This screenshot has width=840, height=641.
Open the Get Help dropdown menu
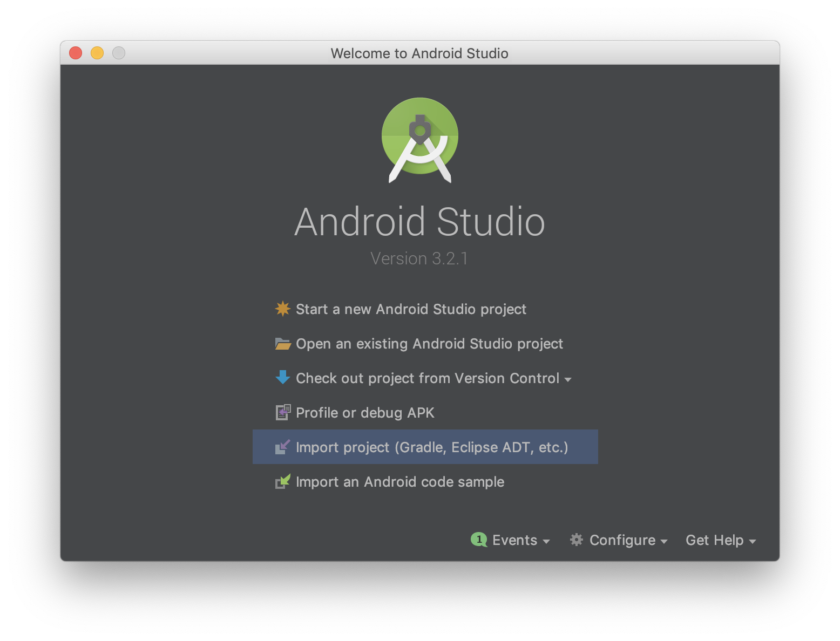coord(721,540)
